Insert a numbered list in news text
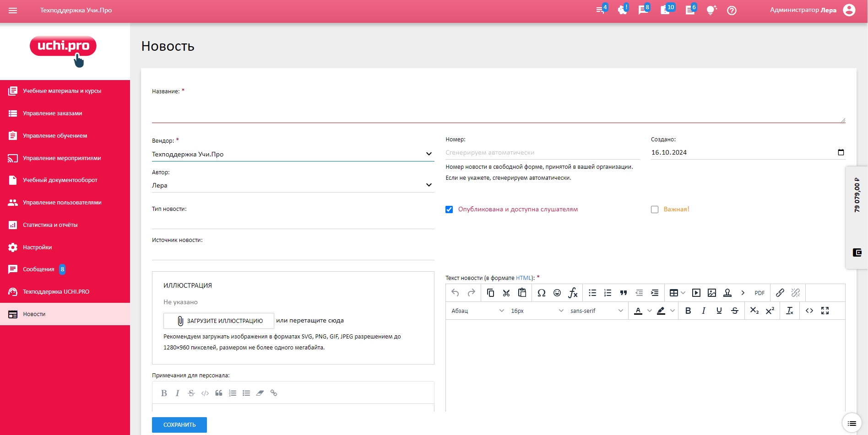The image size is (868, 435). tap(608, 293)
